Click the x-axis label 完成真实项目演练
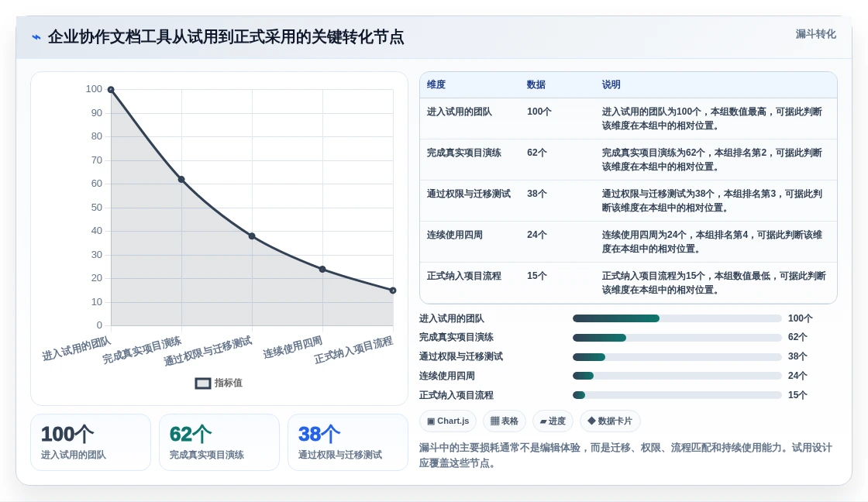Viewport: 868px width, 502px height. [x=142, y=350]
